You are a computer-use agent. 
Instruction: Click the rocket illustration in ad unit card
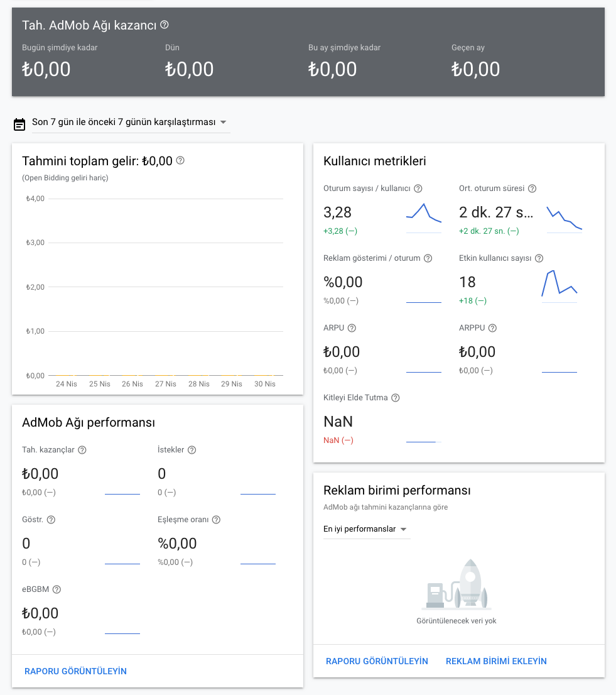[457, 585]
